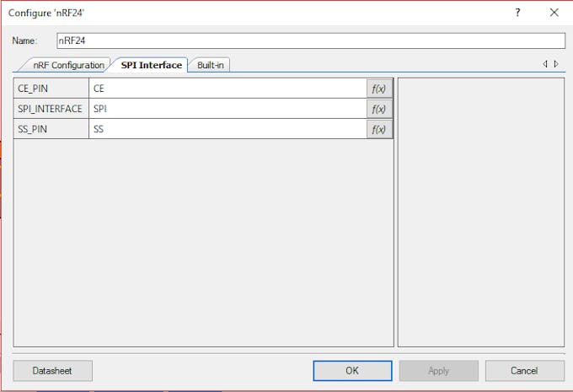This screenshot has width=573, height=392.
Task: Edit the Name field containing nRF24
Action: pyautogui.click(x=311, y=40)
